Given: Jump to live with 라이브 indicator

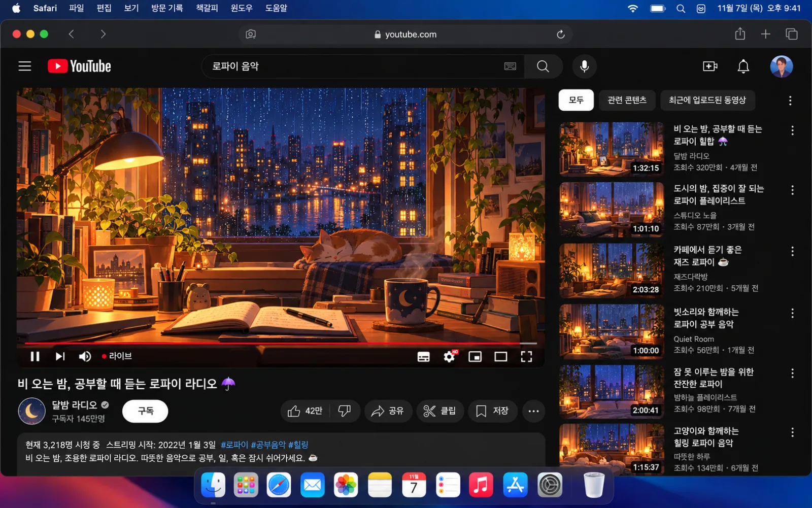Looking at the screenshot, I should (117, 356).
